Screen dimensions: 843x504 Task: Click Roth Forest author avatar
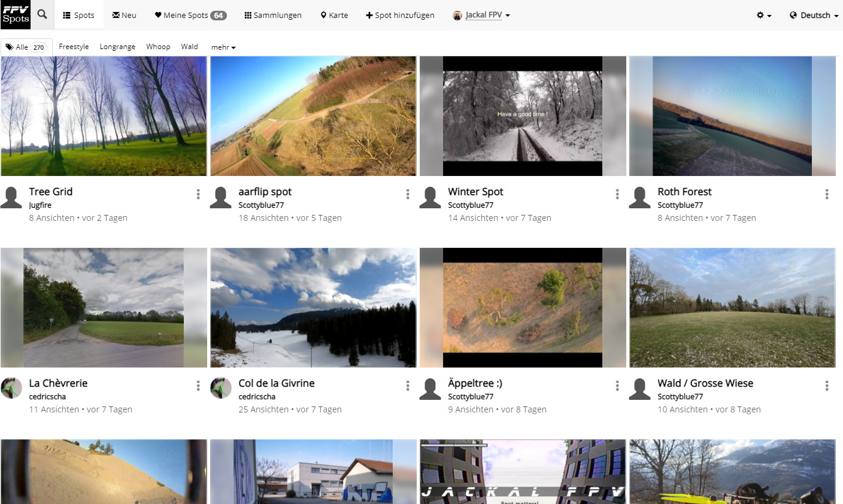pyautogui.click(x=639, y=197)
